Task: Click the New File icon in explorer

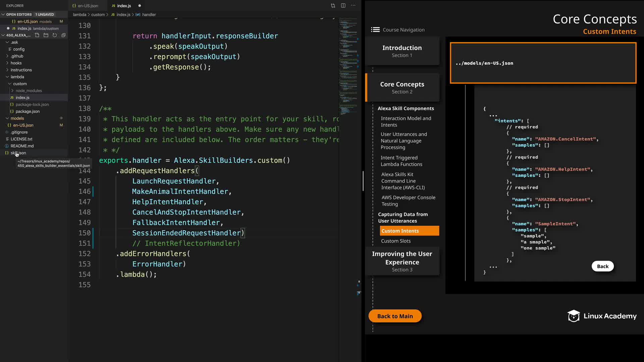Action: pos(37,35)
